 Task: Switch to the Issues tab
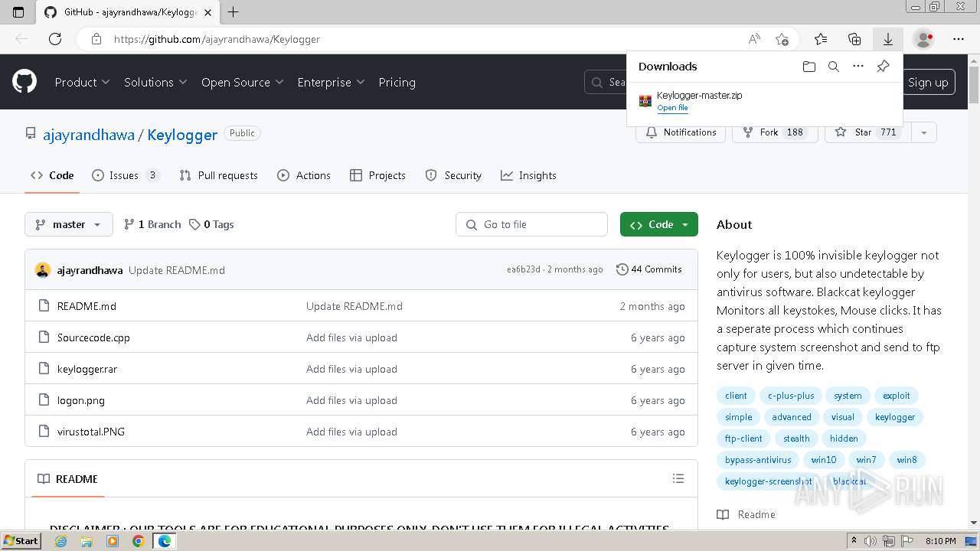pyautogui.click(x=126, y=175)
